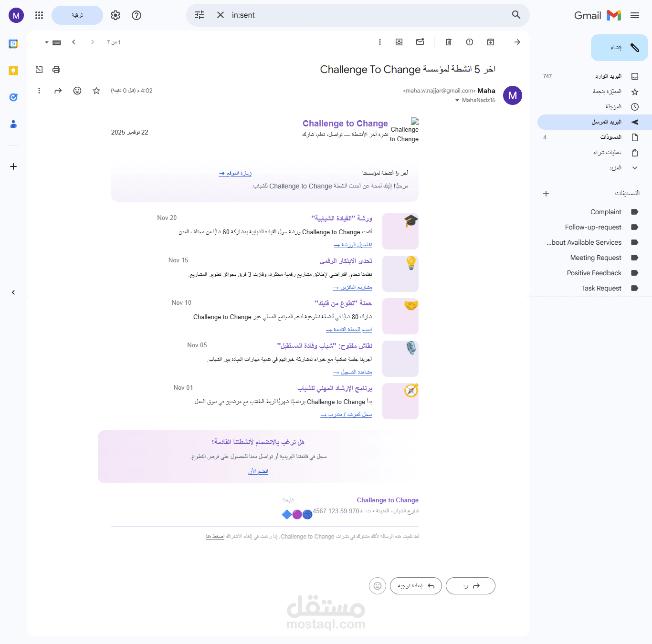Click the reply arrow beside the star
The image size is (652, 644).
coord(58,91)
